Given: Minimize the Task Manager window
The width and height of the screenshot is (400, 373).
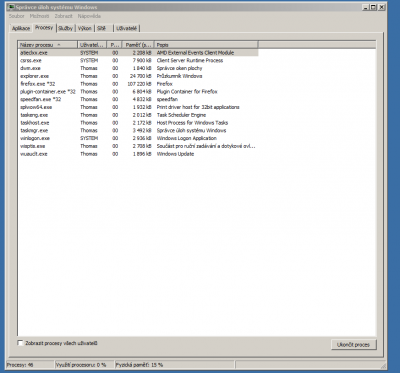Looking at the screenshot, I should click(x=366, y=7).
